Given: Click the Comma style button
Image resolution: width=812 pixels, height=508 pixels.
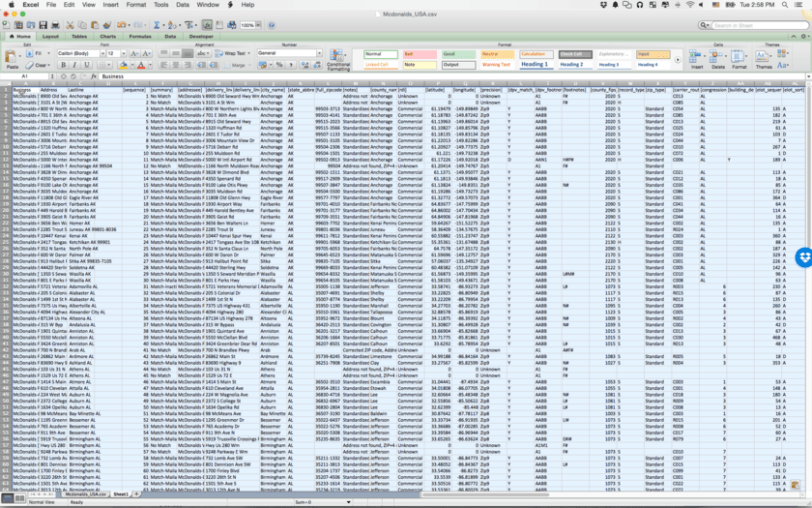Looking at the screenshot, I should tap(291, 65).
